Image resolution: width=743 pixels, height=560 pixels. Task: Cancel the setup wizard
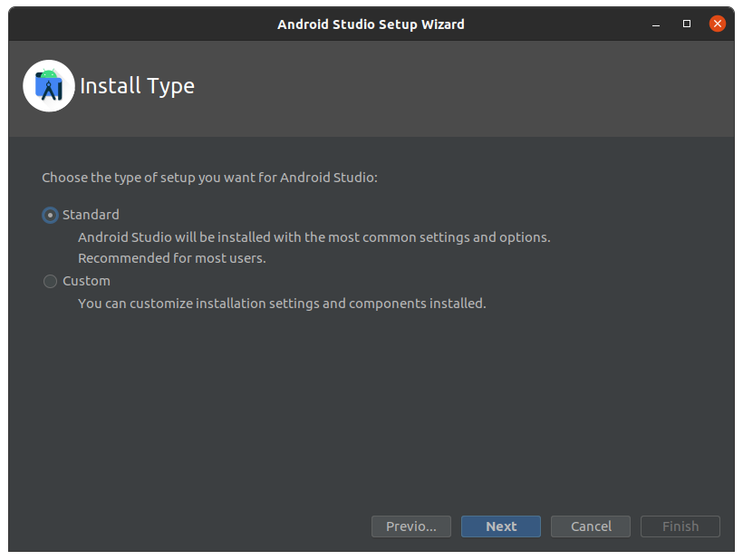[x=591, y=526]
